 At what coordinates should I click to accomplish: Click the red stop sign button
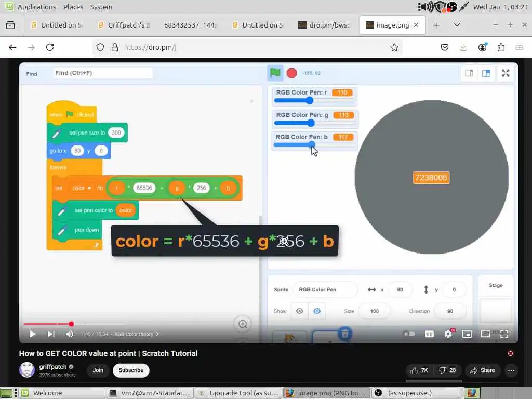click(x=291, y=73)
